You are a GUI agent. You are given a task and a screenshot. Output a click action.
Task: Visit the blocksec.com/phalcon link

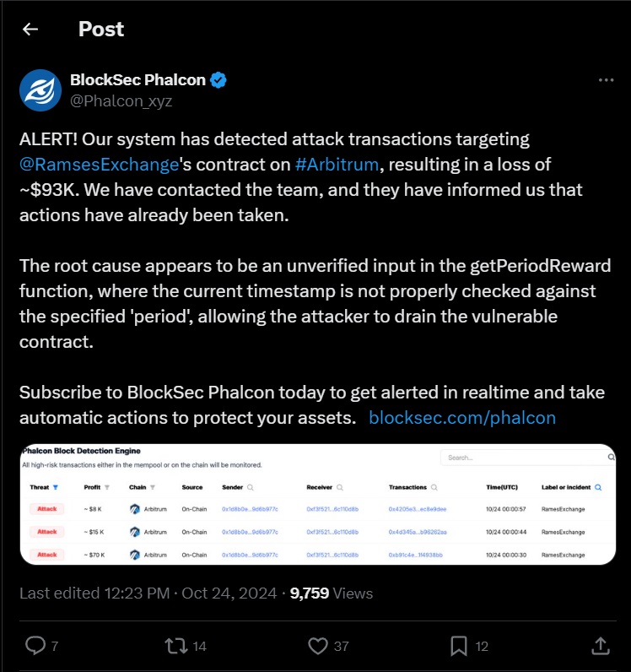[462, 418]
